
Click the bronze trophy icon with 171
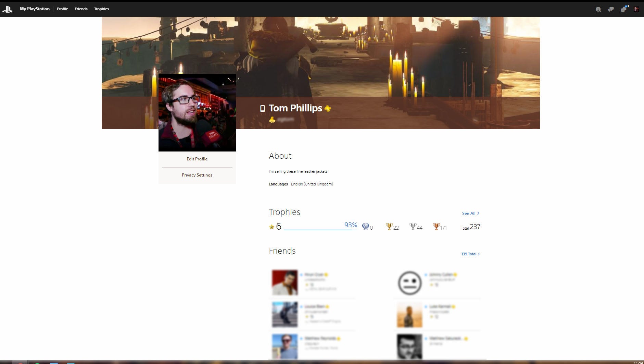coord(436,227)
